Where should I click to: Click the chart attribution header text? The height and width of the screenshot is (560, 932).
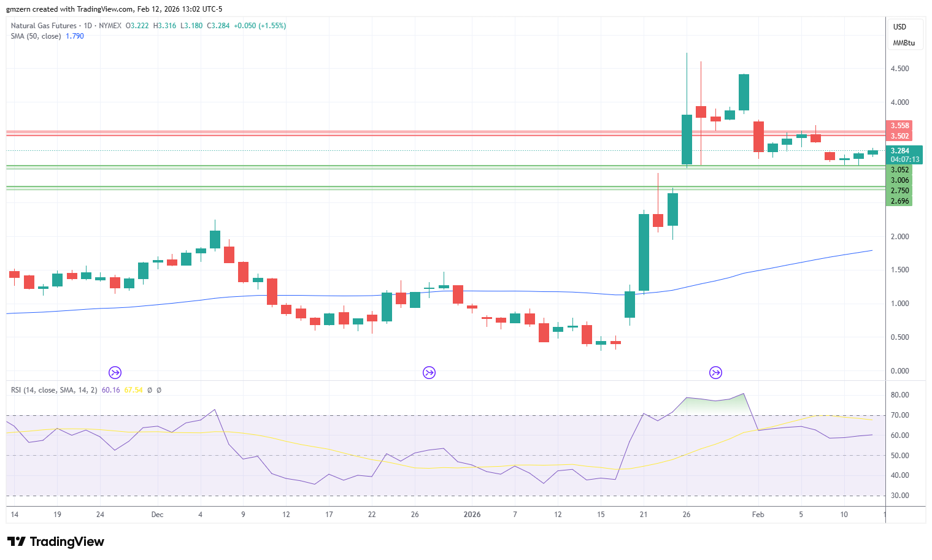[x=115, y=9]
